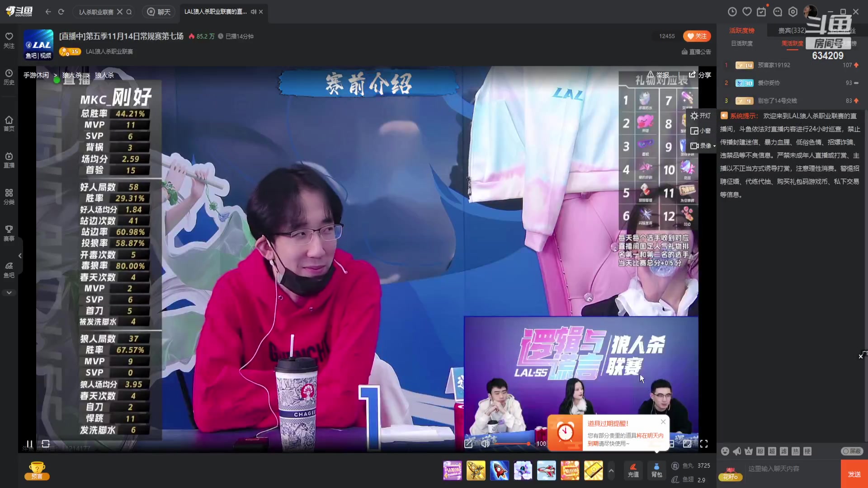Viewport: 868px width, 488px height.
Task: Go to 首页 home in the sidebar
Action: coord(9,123)
